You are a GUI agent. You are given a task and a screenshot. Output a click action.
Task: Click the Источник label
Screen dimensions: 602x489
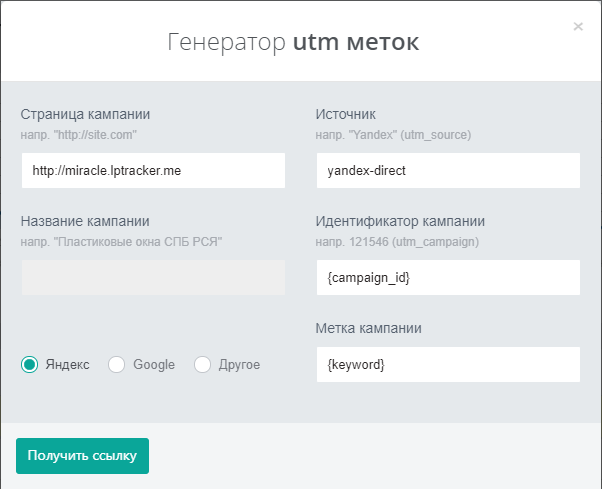(346, 114)
